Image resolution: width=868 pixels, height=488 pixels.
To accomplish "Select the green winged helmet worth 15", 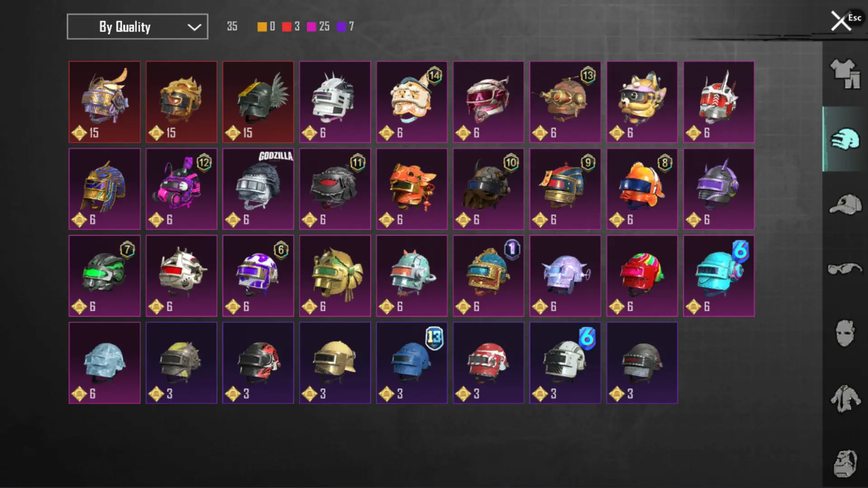I will click(x=258, y=102).
